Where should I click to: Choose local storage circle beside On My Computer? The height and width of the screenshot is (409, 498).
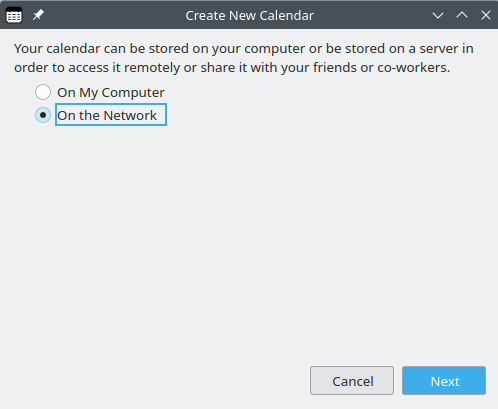pyautogui.click(x=43, y=92)
